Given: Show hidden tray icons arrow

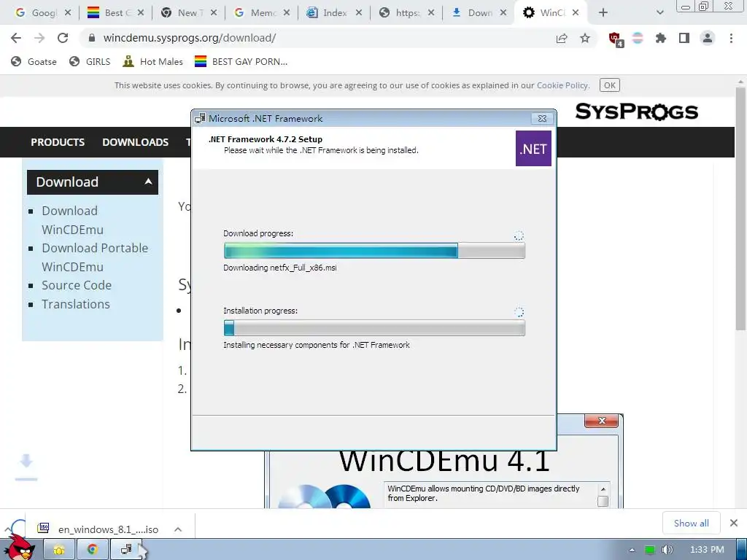Looking at the screenshot, I should (632, 550).
